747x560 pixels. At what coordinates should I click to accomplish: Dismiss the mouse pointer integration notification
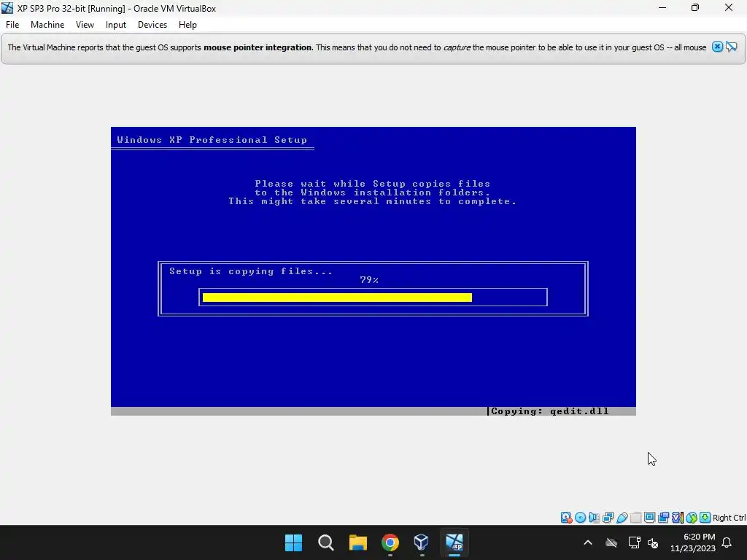click(x=718, y=47)
